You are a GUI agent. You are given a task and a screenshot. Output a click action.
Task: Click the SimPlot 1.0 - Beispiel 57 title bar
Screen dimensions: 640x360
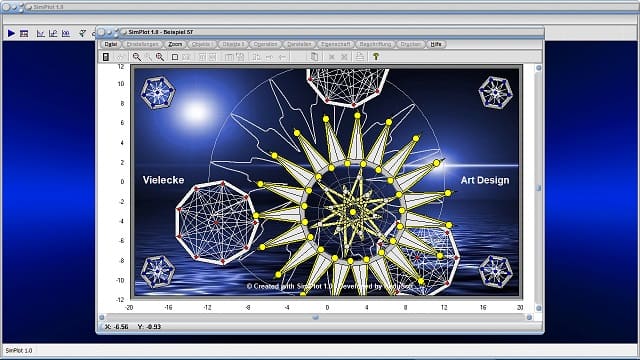pyautogui.click(x=320, y=32)
